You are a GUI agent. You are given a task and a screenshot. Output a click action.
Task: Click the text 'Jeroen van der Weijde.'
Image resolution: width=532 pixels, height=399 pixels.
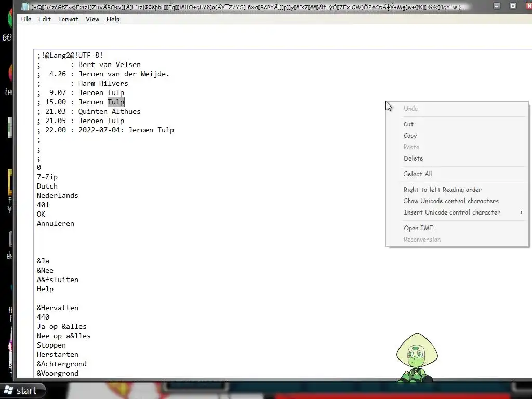coord(124,74)
